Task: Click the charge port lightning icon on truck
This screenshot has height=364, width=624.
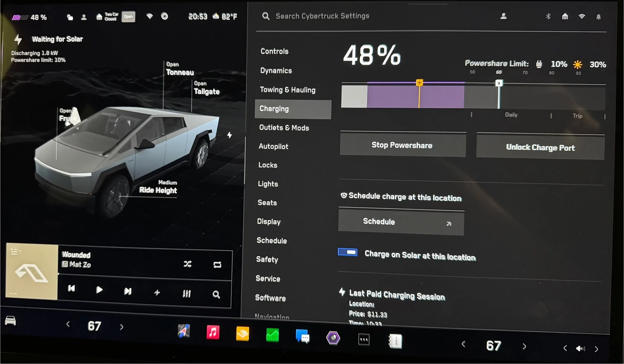Action: coord(229,135)
